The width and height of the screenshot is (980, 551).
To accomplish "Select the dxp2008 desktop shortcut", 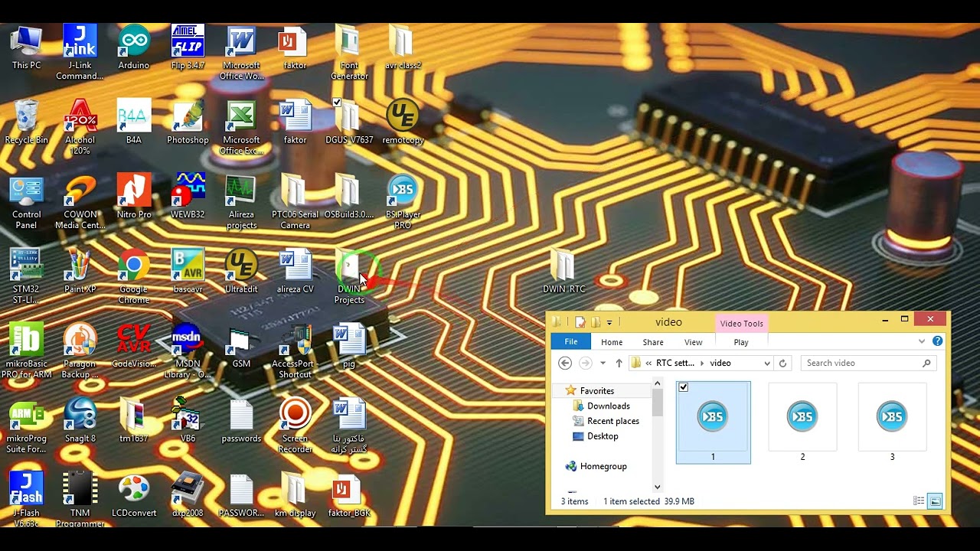I will 188,496.
